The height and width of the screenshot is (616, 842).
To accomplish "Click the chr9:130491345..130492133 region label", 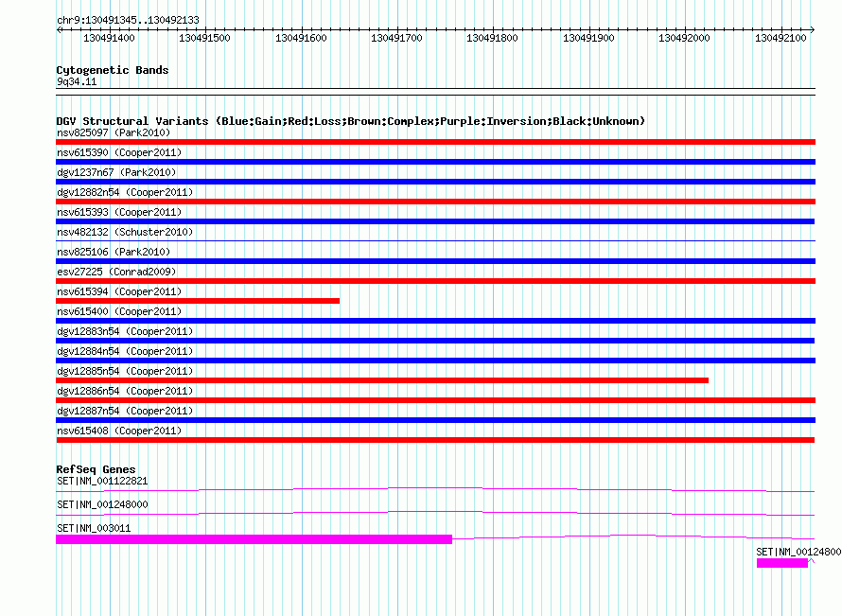I will click(x=128, y=20).
